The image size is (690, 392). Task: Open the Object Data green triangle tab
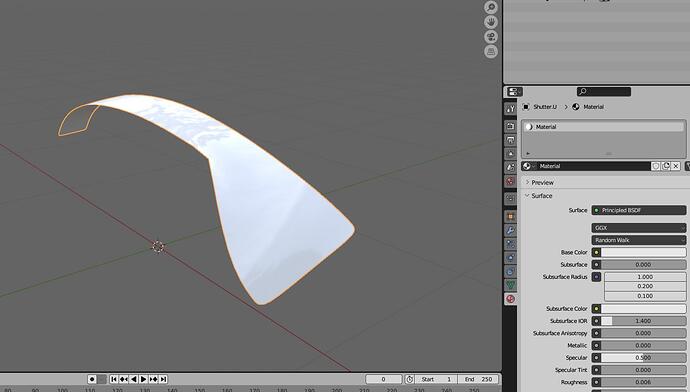click(x=510, y=285)
